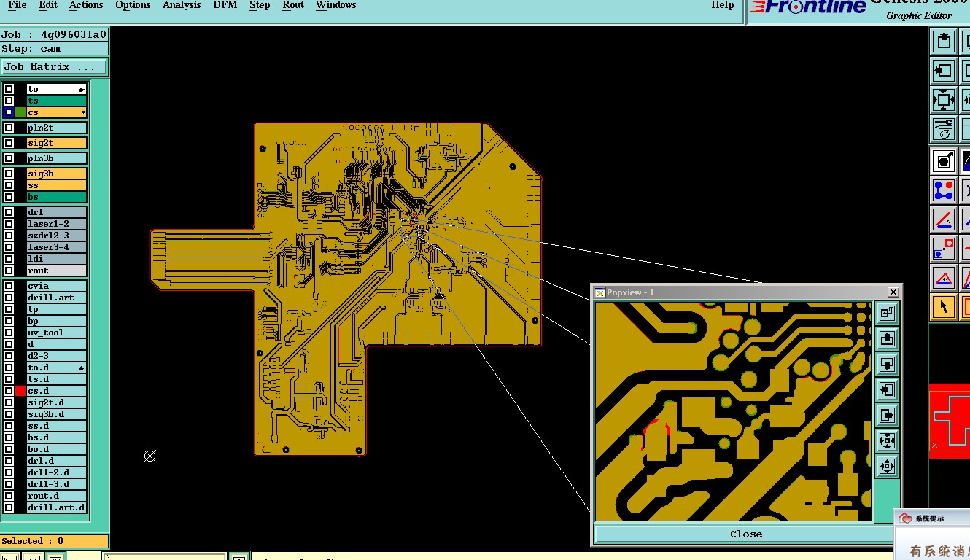This screenshot has height=560, width=970.
Task: Toggle display checkbox for layer rout
Action: pos(9,271)
